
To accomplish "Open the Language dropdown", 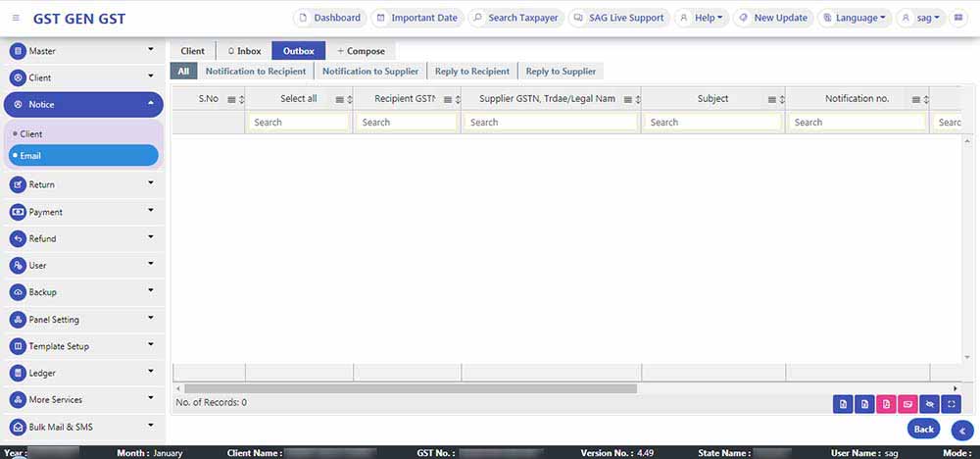I will pos(854,18).
